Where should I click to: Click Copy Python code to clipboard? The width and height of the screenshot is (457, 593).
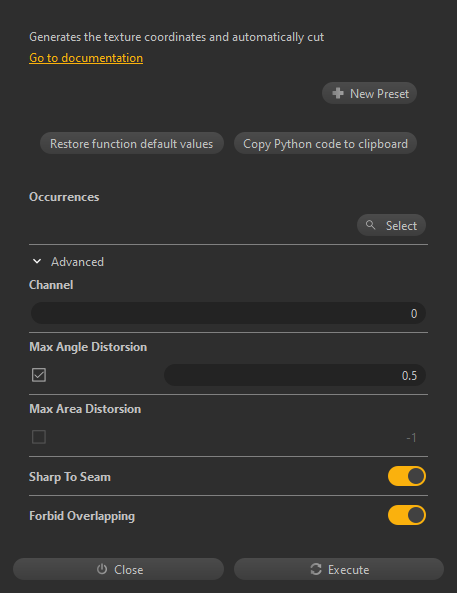click(325, 143)
